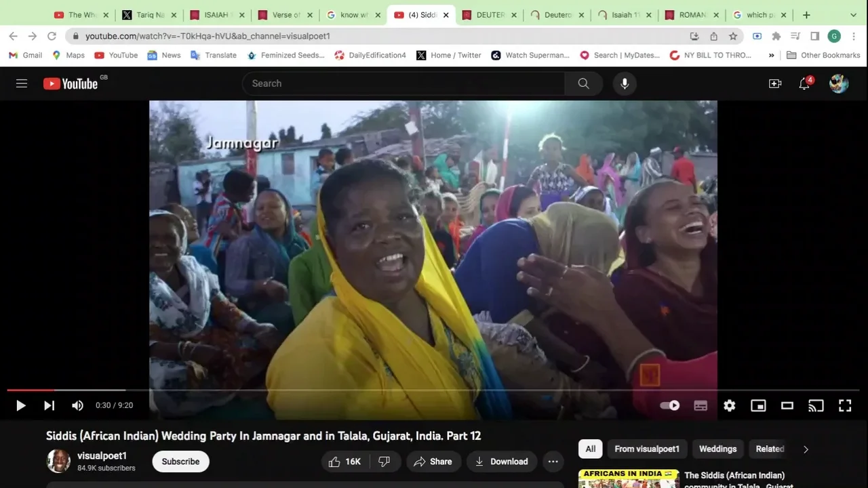Screen dimensions: 868x488
Task: Subscribe to visualpoet1 channel
Action: [180, 462]
